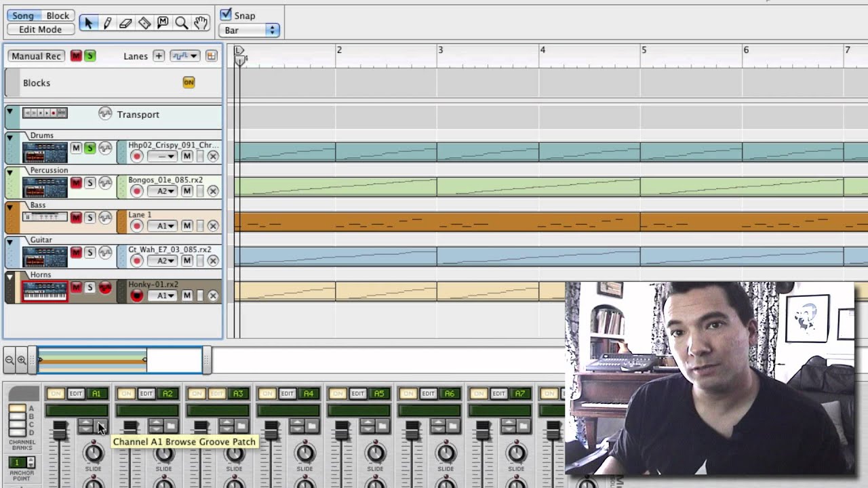Screen dimensions: 868x488
Task: Toggle the Snap checkbox
Action: 226,14
